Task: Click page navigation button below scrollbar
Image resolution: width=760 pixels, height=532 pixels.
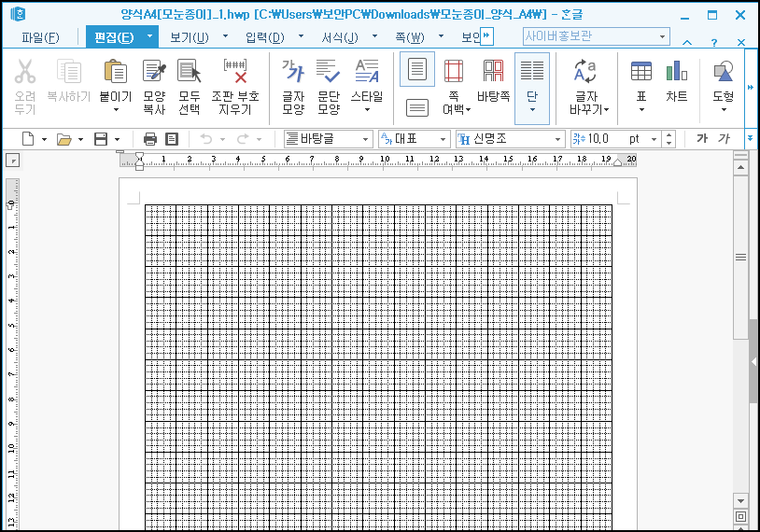Action: (740, 516)
